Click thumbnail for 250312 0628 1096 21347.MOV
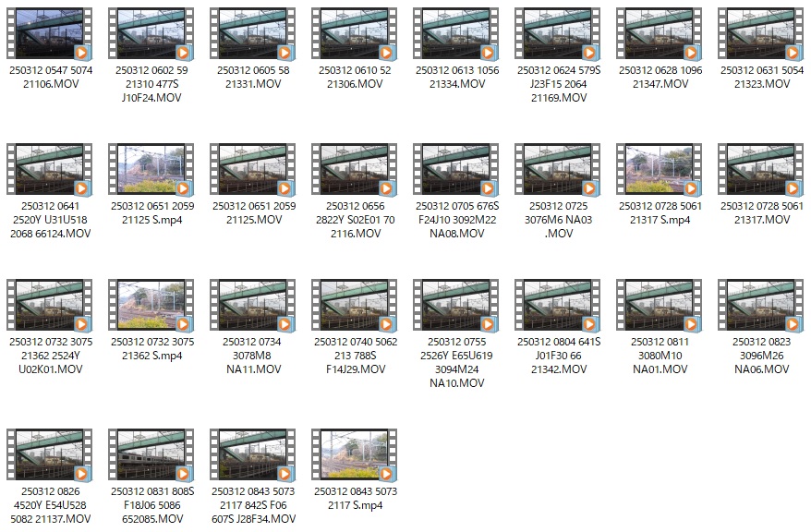811x532 pixels. [659, 33]
